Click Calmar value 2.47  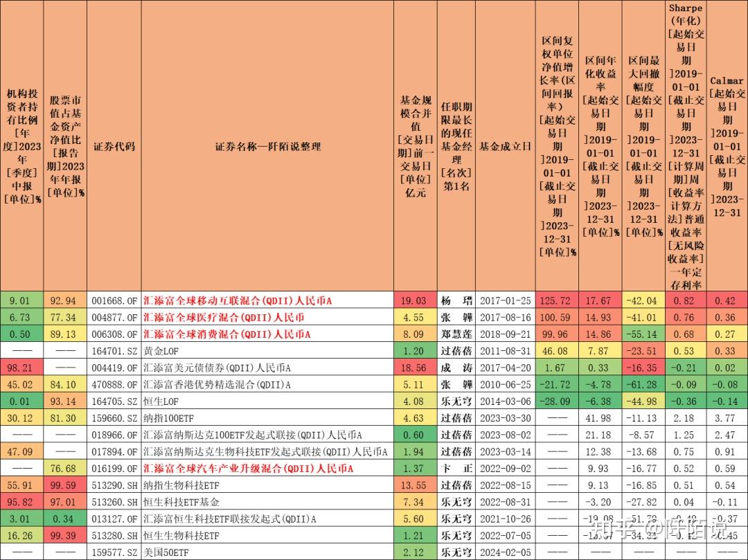point(726,435)
